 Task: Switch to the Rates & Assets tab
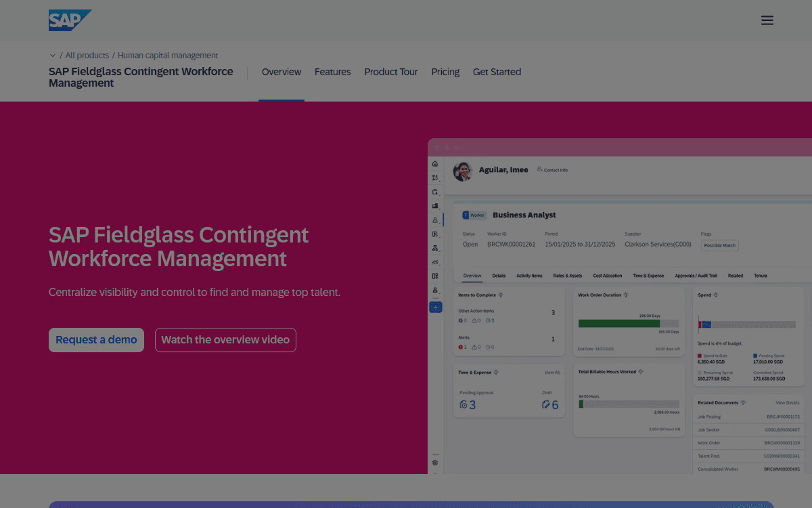tap(567, 276)
